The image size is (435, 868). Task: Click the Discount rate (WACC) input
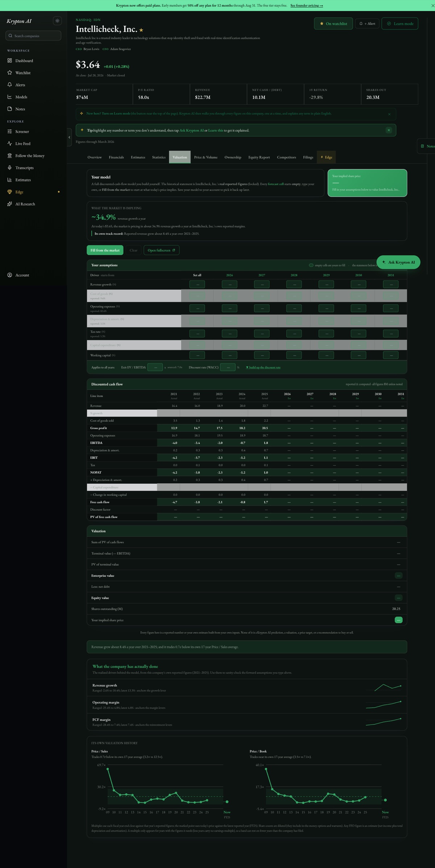point(228,367)
